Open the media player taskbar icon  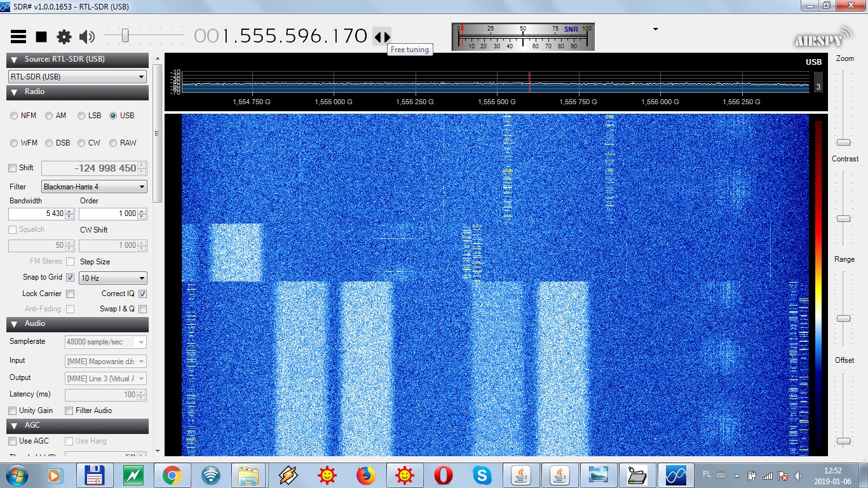click(x=56, y=475)
